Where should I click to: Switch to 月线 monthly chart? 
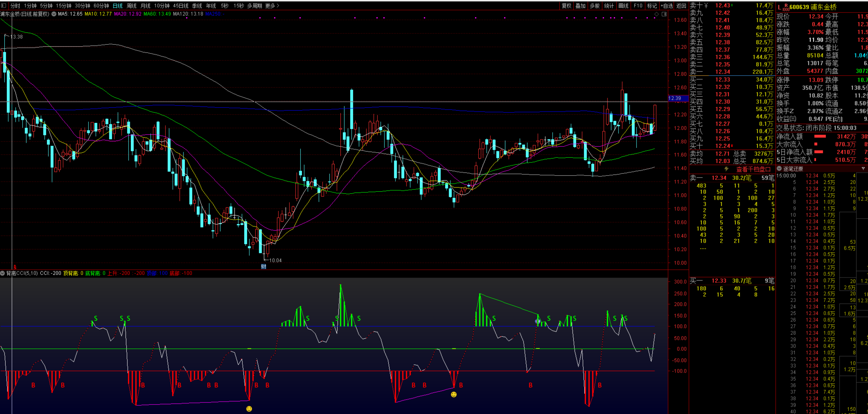coord(145,6)
